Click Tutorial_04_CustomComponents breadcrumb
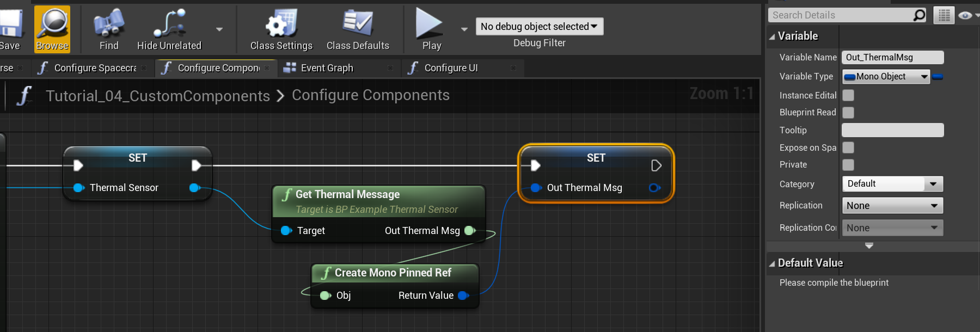The image size is (980, 332). pyautogui.click(x=158, y=96)
